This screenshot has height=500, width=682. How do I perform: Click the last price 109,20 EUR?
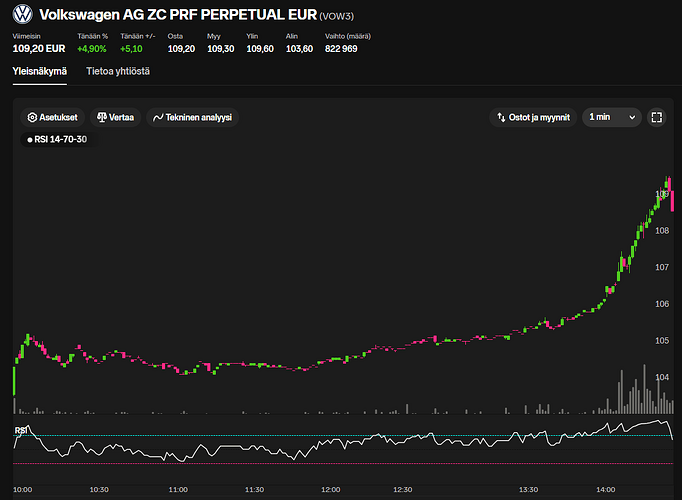pyautogui.click(x=39, y=49)
